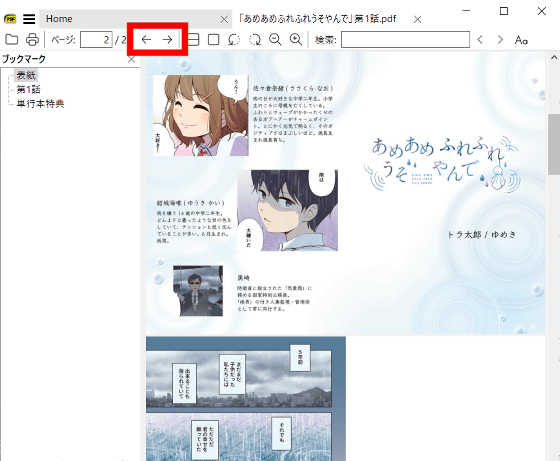Find the next search match

tap(500, 39)
